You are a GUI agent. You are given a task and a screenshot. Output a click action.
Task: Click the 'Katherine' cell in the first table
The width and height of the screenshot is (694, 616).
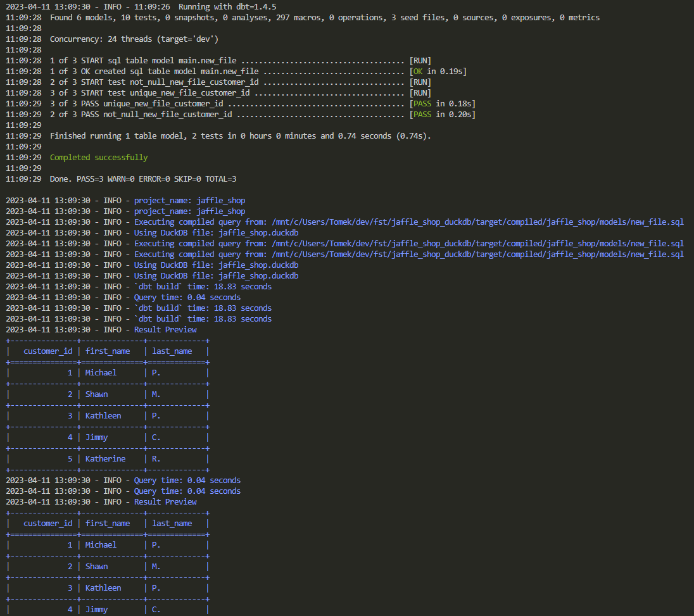pyautogui.click(x=105, y=459)
